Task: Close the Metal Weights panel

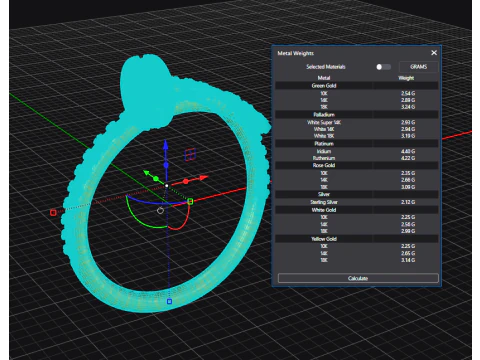Action: click(434, 53)
